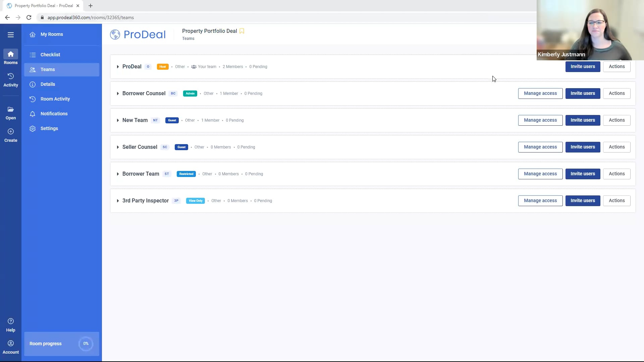The image size is (644, 362).
Task: Click the Create plus icon
Action: point(11,131)
